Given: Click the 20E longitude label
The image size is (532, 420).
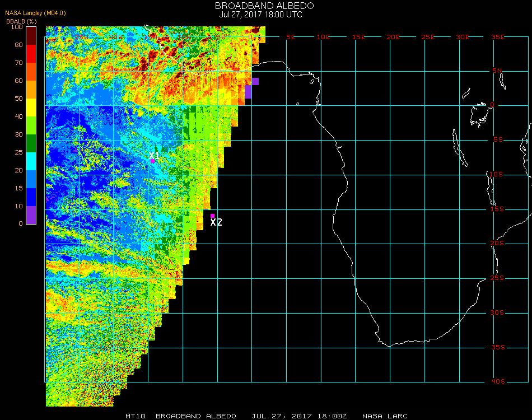Looking at the screenshot, I should (x=394, y=37).
